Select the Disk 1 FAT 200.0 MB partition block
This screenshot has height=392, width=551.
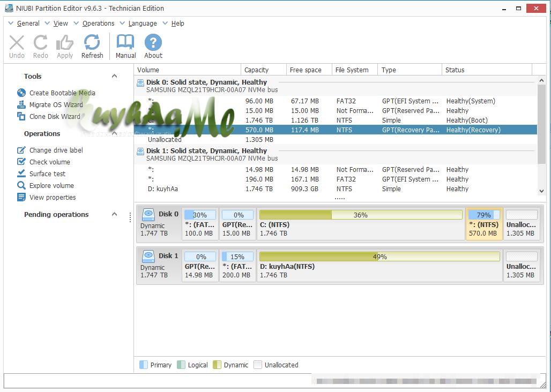pos(237,266)
